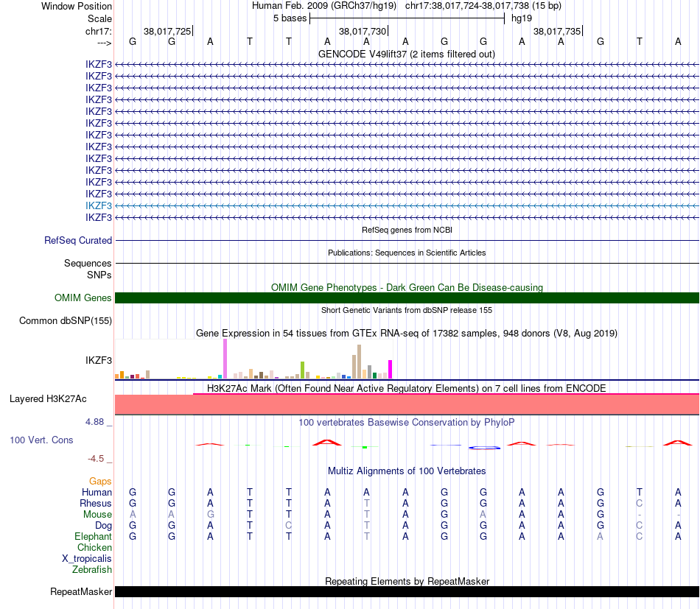Click the 'RefSeq Curated' track label
700x609 pixels.
(x=78, y=241)
